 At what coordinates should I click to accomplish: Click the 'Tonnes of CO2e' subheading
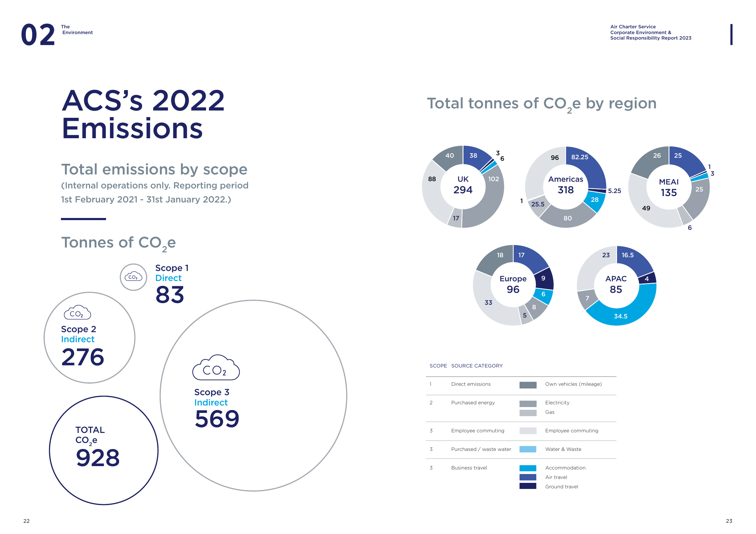pos(119,244)
